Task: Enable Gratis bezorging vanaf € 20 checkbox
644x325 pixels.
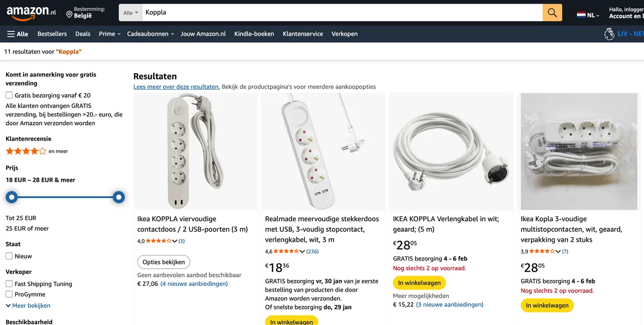Action: 9,95
